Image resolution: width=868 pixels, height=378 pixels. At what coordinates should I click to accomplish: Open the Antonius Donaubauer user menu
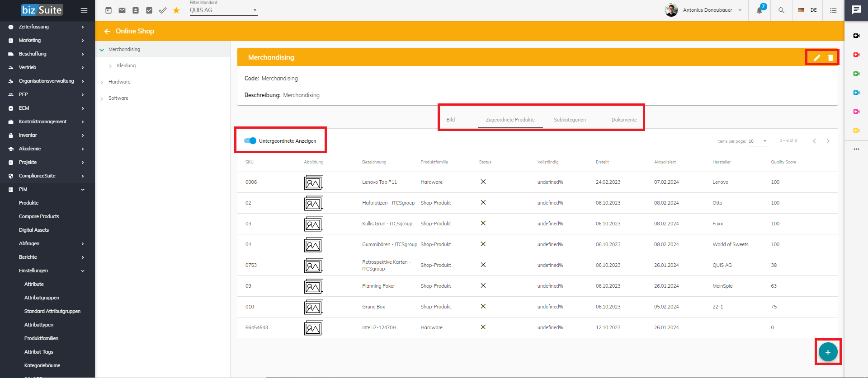(703, 10)
